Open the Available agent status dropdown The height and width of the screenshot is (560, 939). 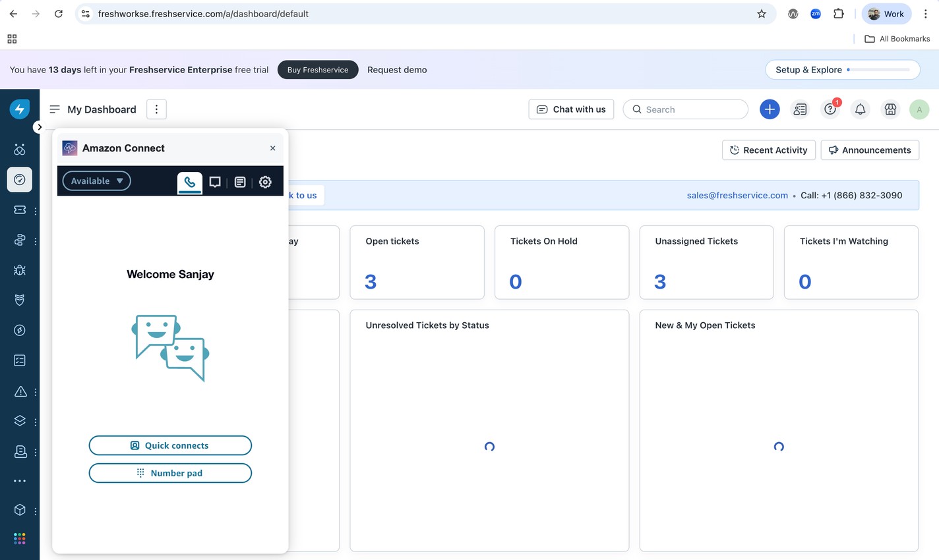(x=96, y=181)
